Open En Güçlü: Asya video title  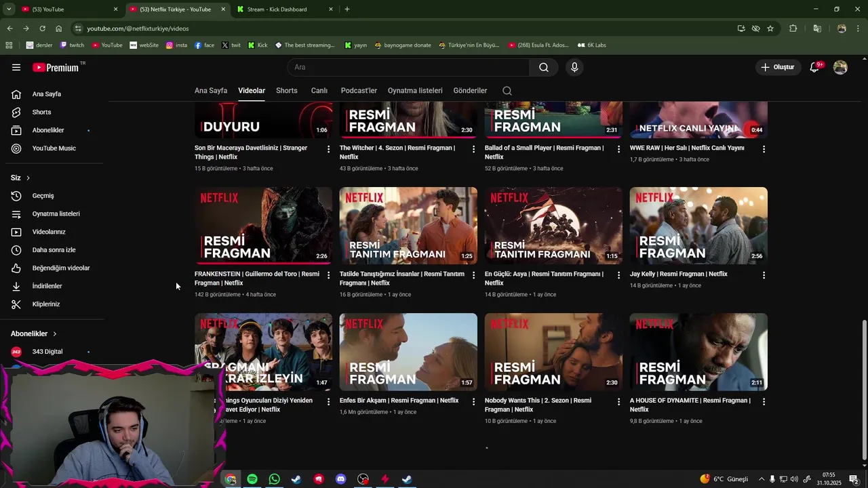point(544,279)
